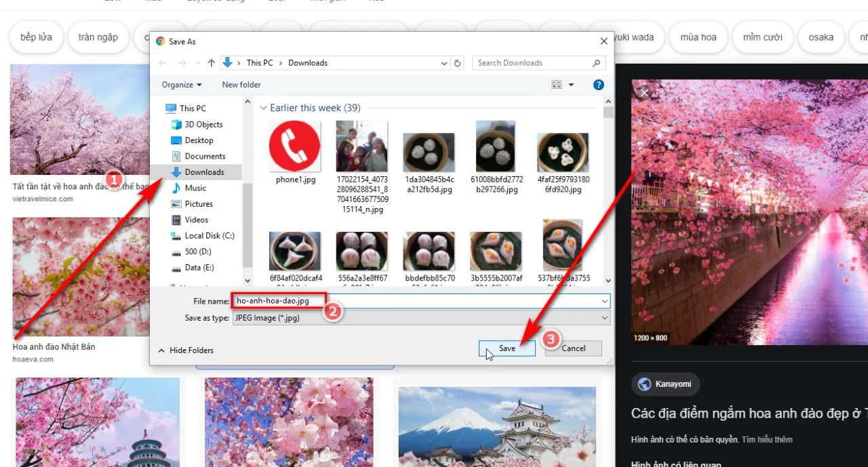
Task: Click the Save button
Action: pos(507,348)
